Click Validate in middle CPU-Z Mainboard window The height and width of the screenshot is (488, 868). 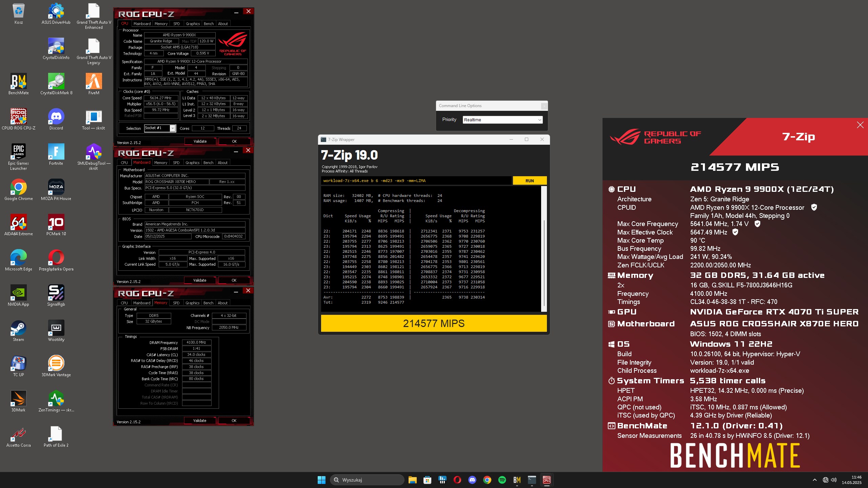(x=200, y=280)
